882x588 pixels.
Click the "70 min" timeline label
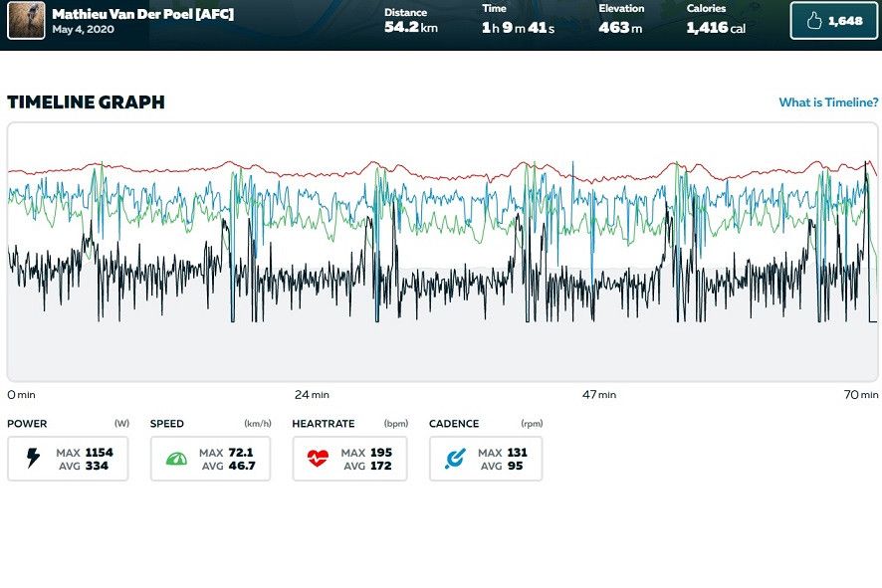pos(858,395)
